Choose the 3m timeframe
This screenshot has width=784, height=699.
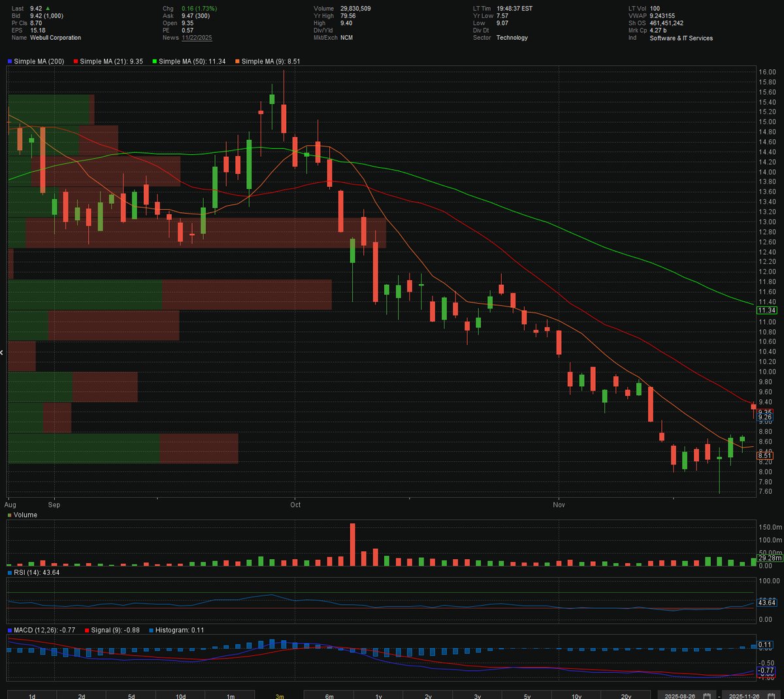pyautogui.click(x=280, y=695)
